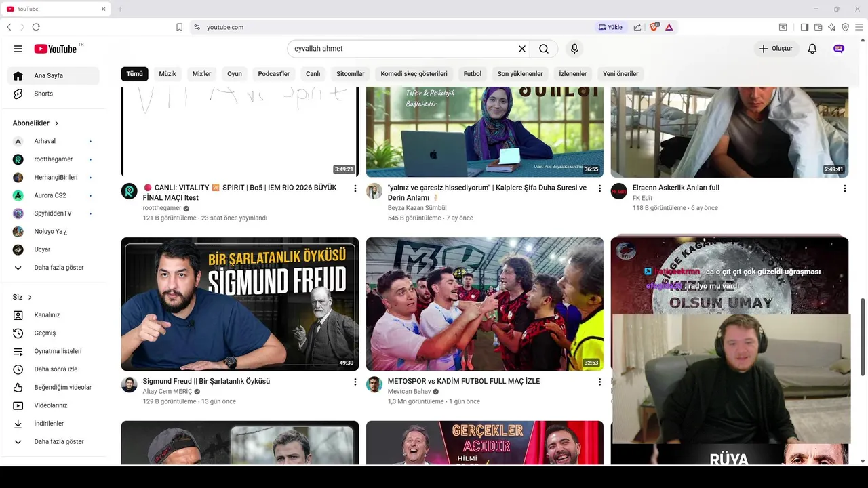Show more subscriptions Daha fazla göster
Image resolution: width=868 pixels, height=488 pixels.
(53, 268)
